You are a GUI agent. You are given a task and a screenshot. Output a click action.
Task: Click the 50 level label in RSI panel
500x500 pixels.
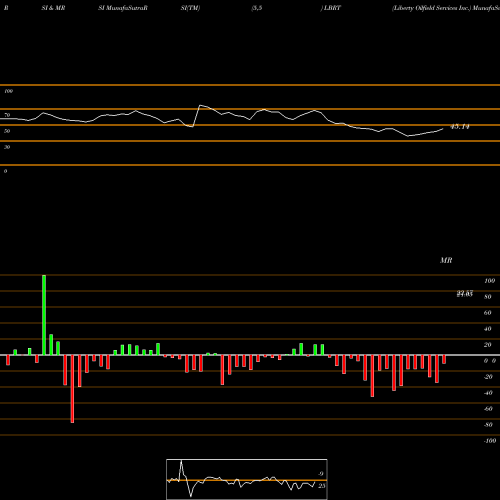point(7,131)
